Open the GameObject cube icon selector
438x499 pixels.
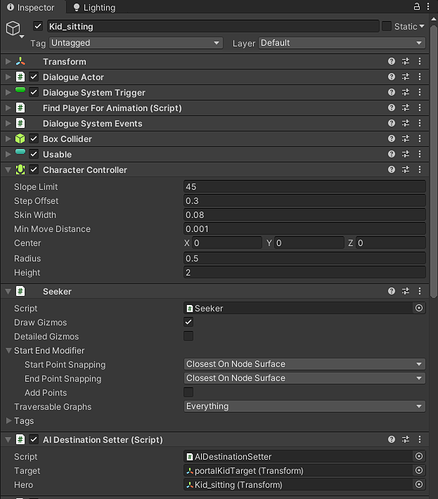coord(15,29)
